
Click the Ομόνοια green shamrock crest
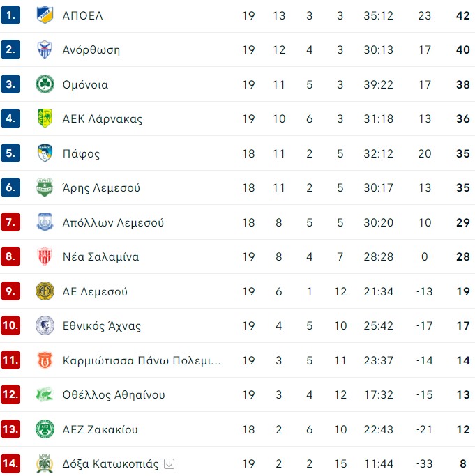click(45, 84)
